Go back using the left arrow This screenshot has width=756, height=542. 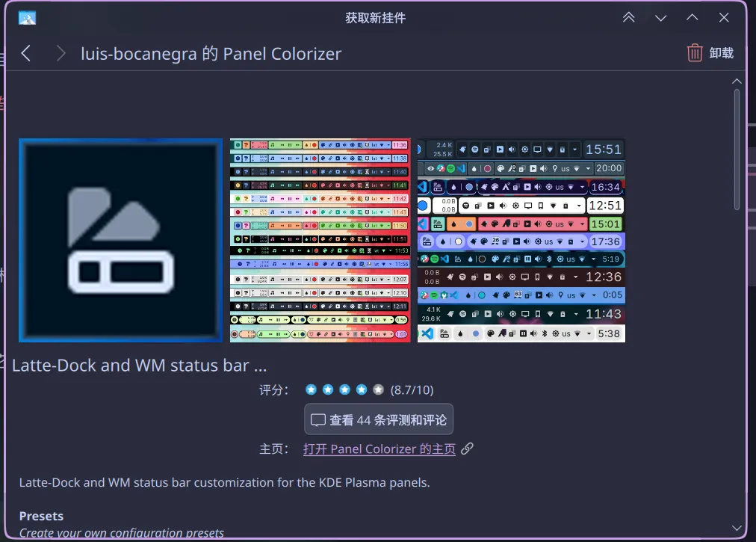26,53
